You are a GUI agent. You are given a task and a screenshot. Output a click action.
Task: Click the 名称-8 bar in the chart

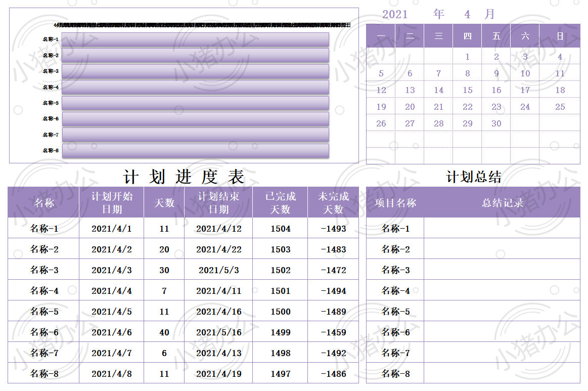pos(195,150)
